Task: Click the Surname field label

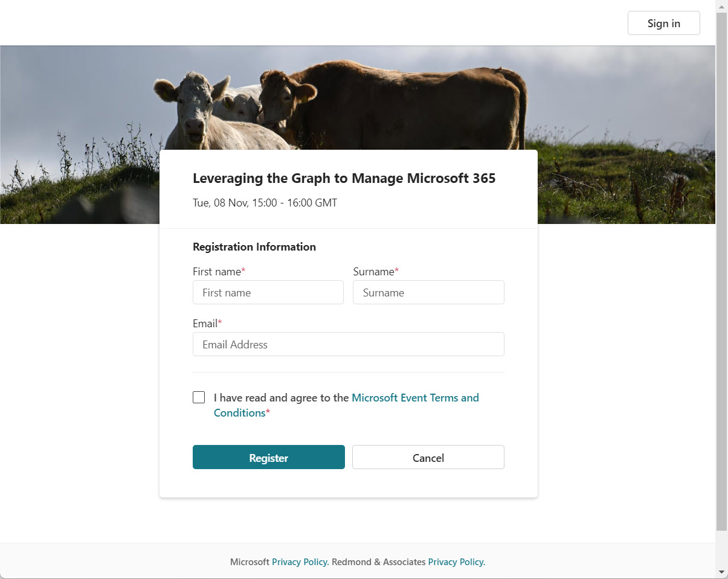Action: (x=372, y=272)
